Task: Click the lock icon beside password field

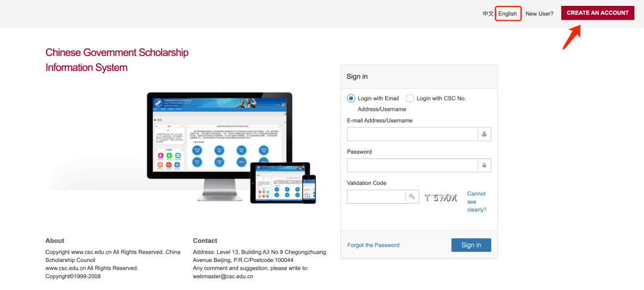Action: click(484, 166)
